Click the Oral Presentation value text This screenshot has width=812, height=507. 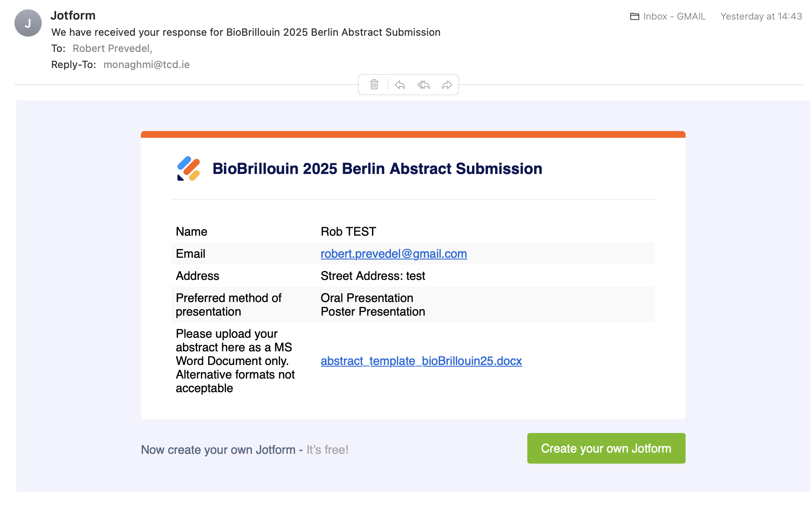[367, 298]
